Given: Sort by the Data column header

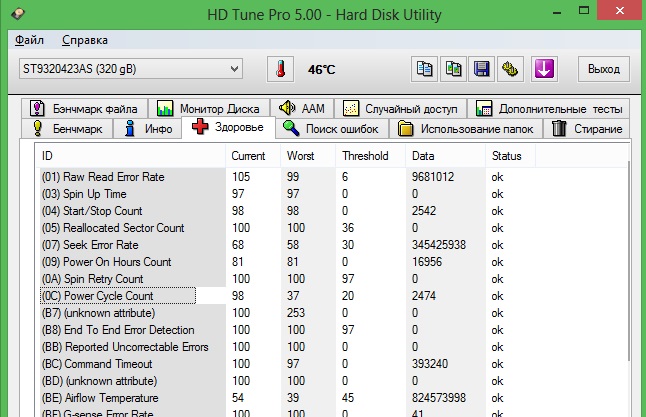Looking at the screenshot, I should (446, 156).
